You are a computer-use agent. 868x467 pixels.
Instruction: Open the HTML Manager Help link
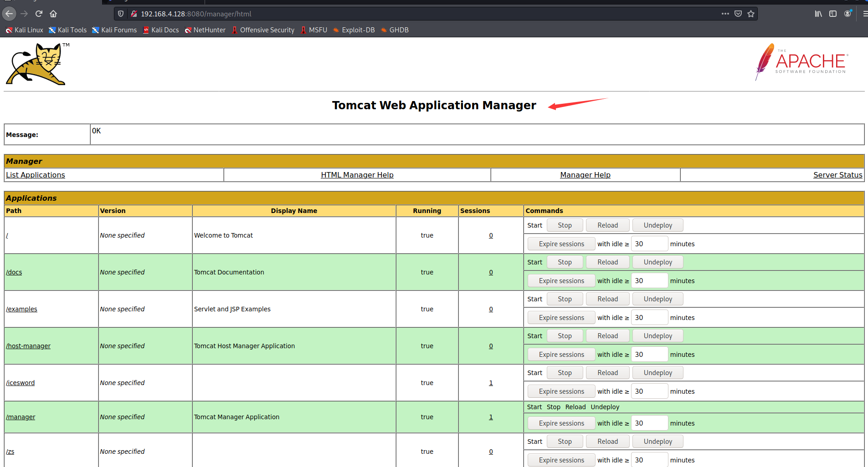[x=357, y=175]
